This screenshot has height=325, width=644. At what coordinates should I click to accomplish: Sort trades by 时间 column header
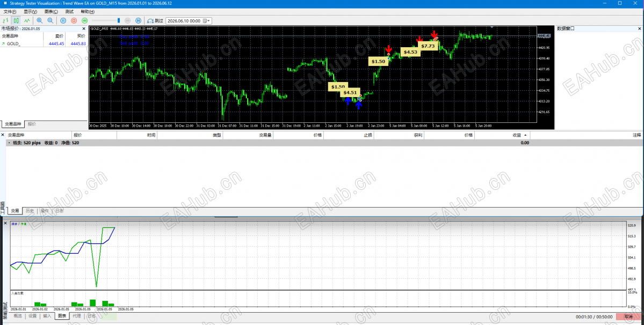pos(137,135)
